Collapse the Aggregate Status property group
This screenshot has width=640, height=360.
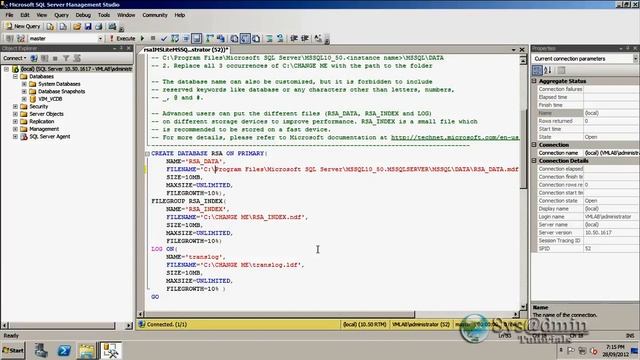(x=534, y=81)
